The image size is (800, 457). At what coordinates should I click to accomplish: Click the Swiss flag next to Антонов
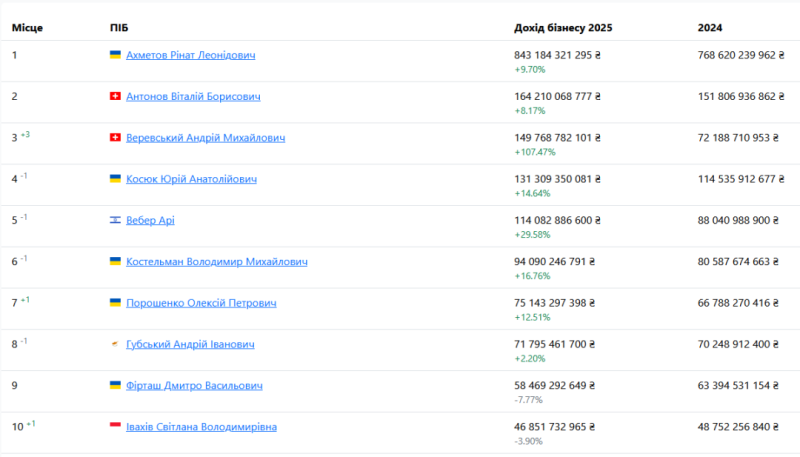pyautogui.click(x=115, y=96)
